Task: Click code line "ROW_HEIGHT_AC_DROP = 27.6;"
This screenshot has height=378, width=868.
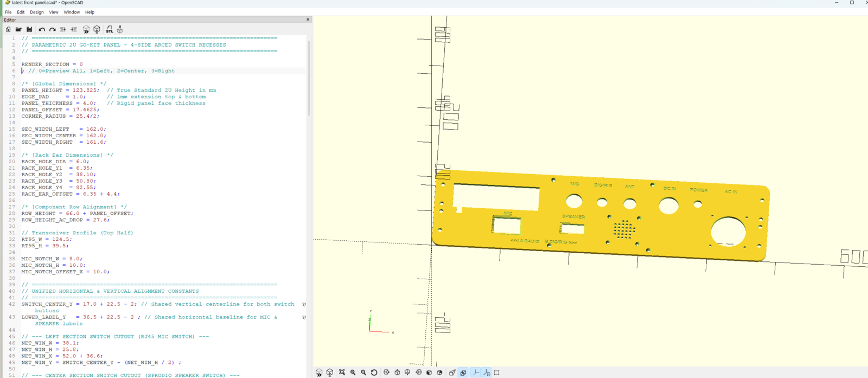Action: (x=66, y=220)
